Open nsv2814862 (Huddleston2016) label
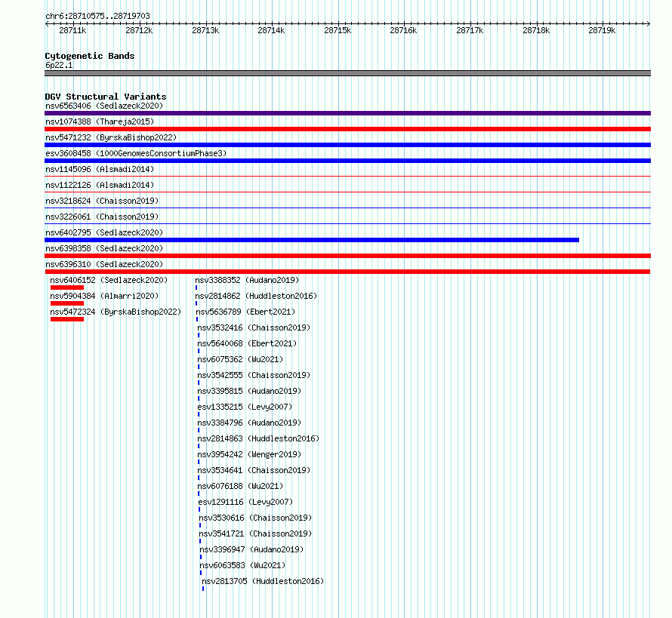 (256, 296)
